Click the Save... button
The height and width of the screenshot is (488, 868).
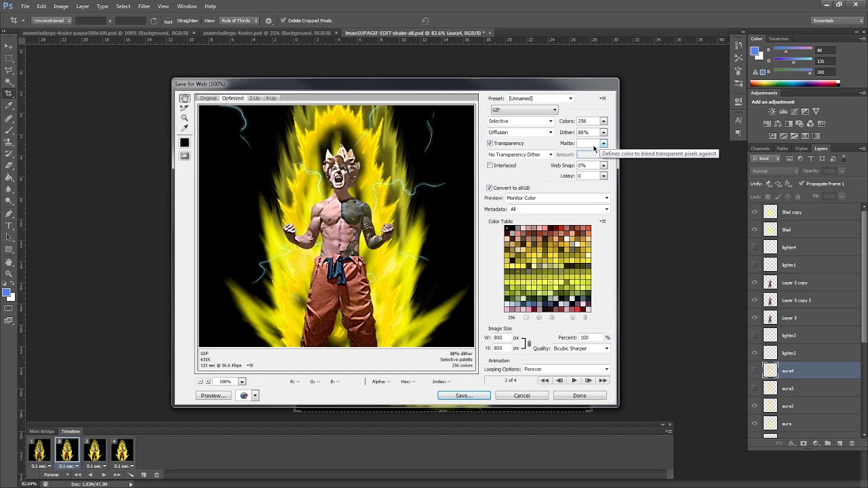click(464, 396)
